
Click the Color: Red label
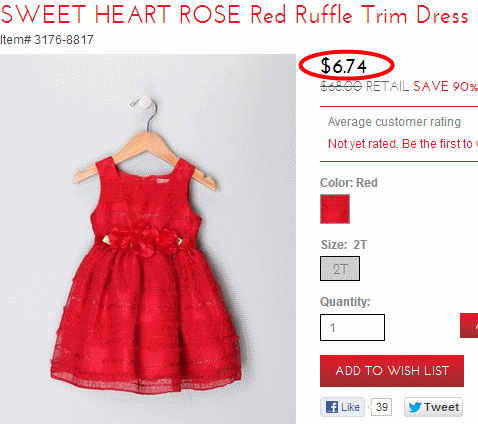[349, 183]
